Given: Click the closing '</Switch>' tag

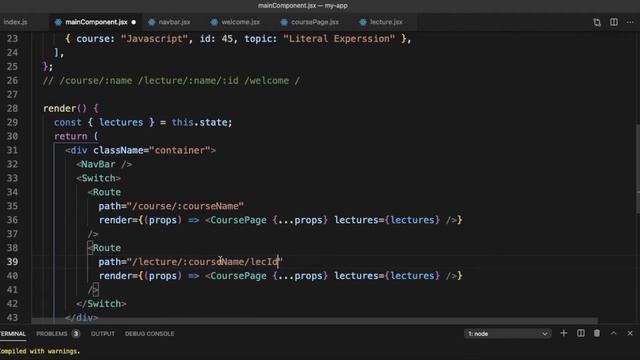Looking at the screenshot, I should 101,304.
